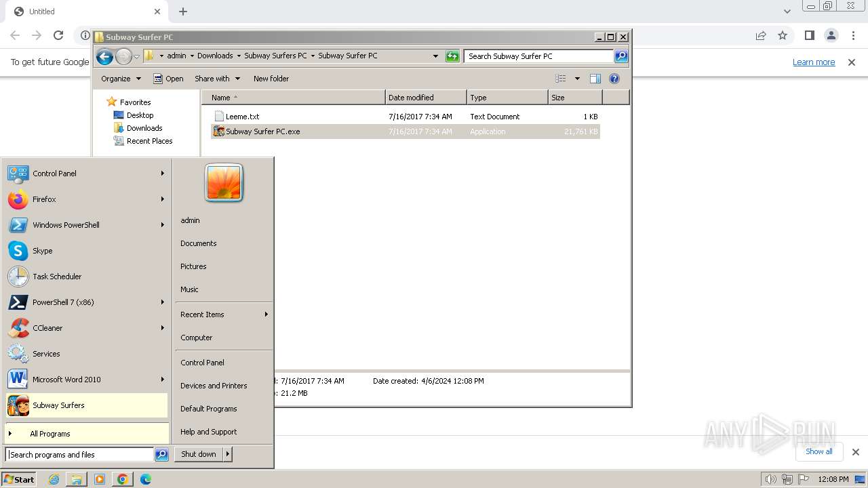Open Firefox from the Start menu
The image size is (868, 488).
86,199
